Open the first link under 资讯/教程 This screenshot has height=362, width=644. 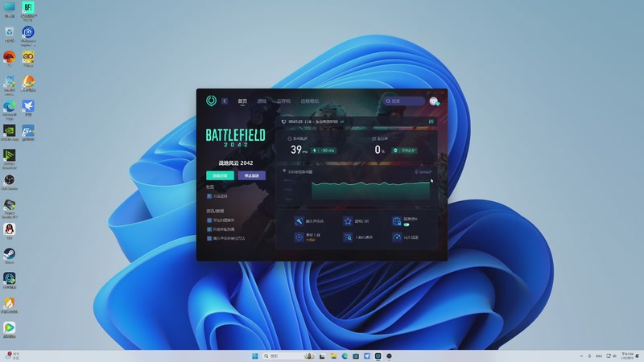point(221,220)
